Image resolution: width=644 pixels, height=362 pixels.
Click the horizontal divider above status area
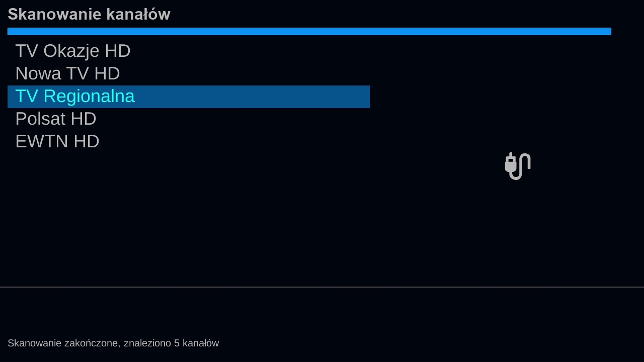pyautogui.click(x=322, y=287)
